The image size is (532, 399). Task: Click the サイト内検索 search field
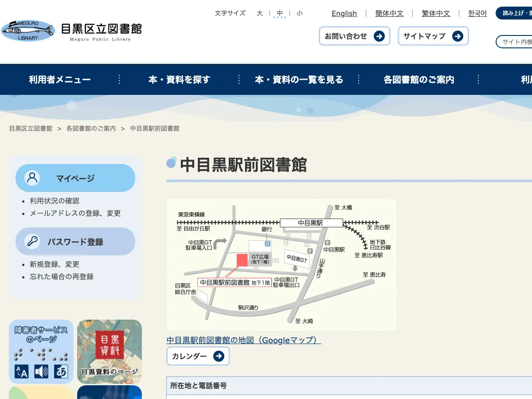tap(514, 42)
